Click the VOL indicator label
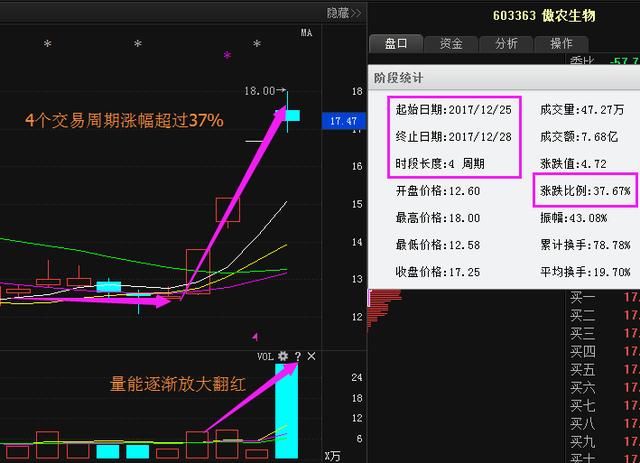The width and height of the screenshot is (640, 463). 265,356
